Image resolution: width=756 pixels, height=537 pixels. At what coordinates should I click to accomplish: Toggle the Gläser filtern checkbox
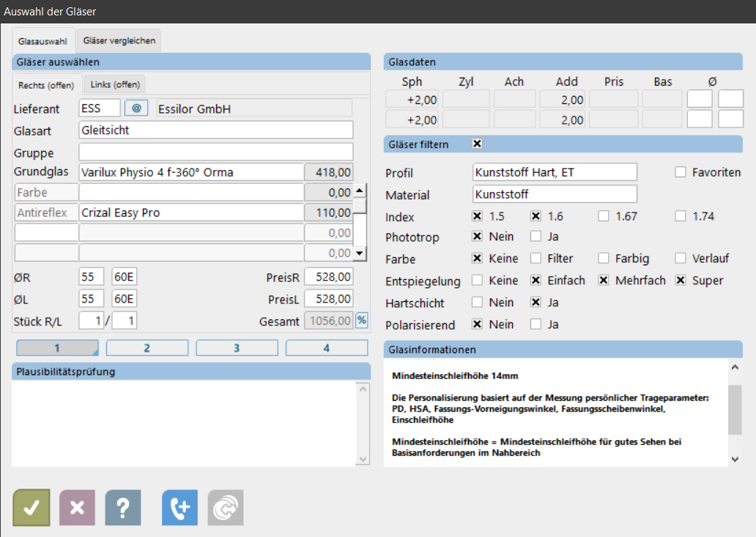point(478,144)
